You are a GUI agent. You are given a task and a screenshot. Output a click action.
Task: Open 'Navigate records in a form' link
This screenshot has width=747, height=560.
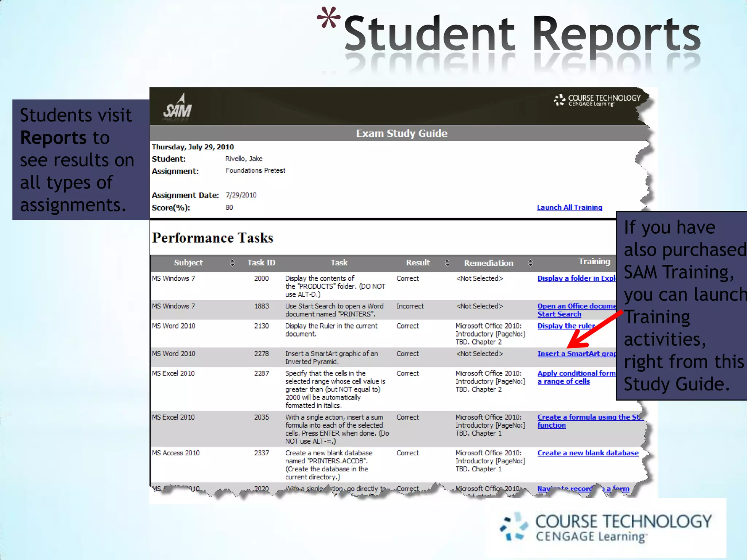click(583, 489)
